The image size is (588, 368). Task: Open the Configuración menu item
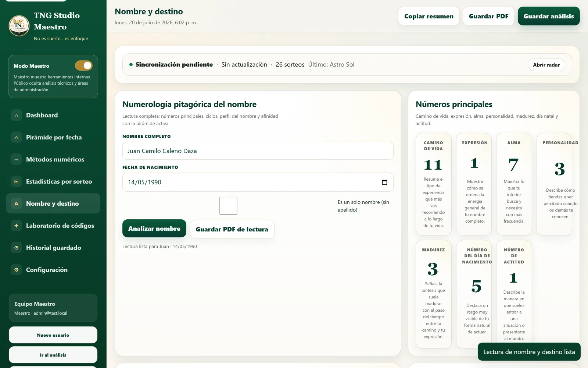coord(53,270)
